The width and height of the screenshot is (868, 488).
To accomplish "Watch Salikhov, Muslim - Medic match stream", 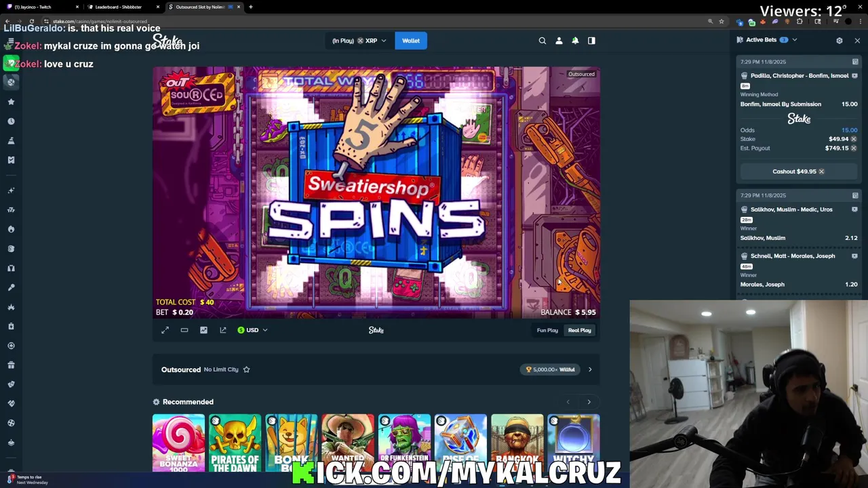I will [854, 209].
